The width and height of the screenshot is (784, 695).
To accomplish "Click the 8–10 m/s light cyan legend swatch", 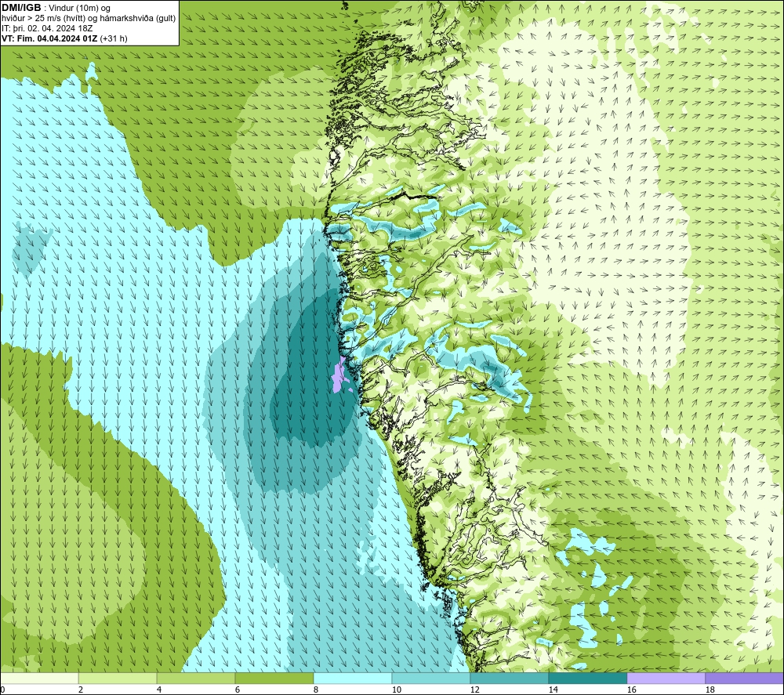I will pos(353,678).
